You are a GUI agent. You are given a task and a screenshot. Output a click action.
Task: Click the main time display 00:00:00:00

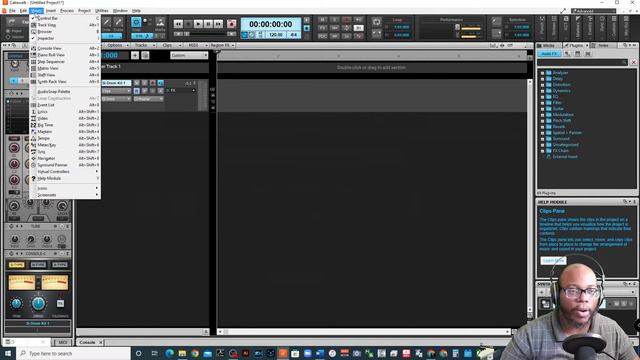pos(271,24)
